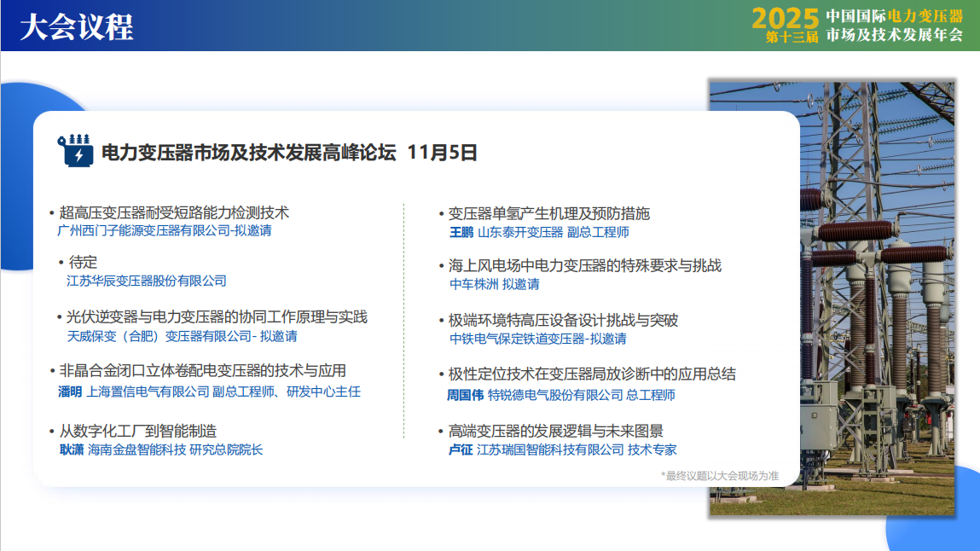Select topic 非晶合金闭口立体卷配电变压器的技术与应用
The width and height of the screenshot is (980, 551).
click(202, 370)
